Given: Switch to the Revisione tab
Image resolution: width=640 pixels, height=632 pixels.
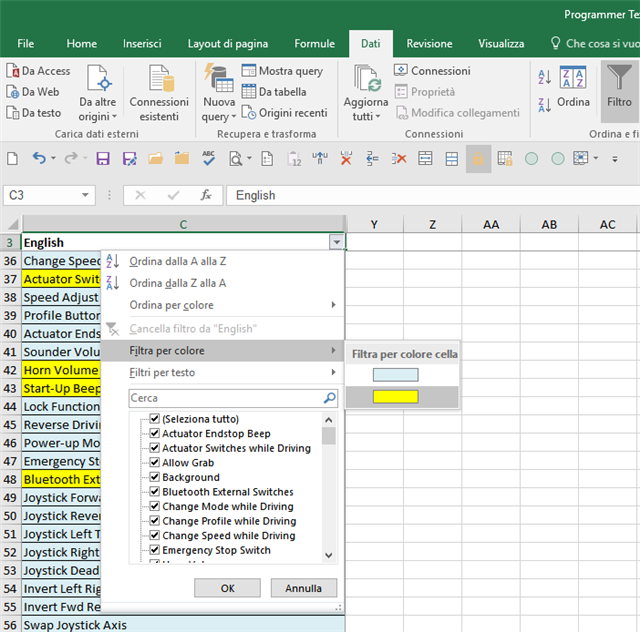Looking at the screenshot, I should (429, 44).
